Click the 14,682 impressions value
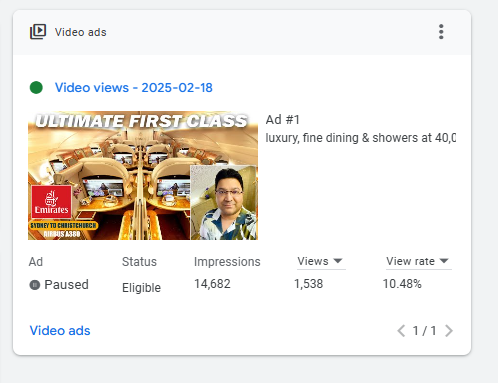498x383 pixels. (212, 284)
